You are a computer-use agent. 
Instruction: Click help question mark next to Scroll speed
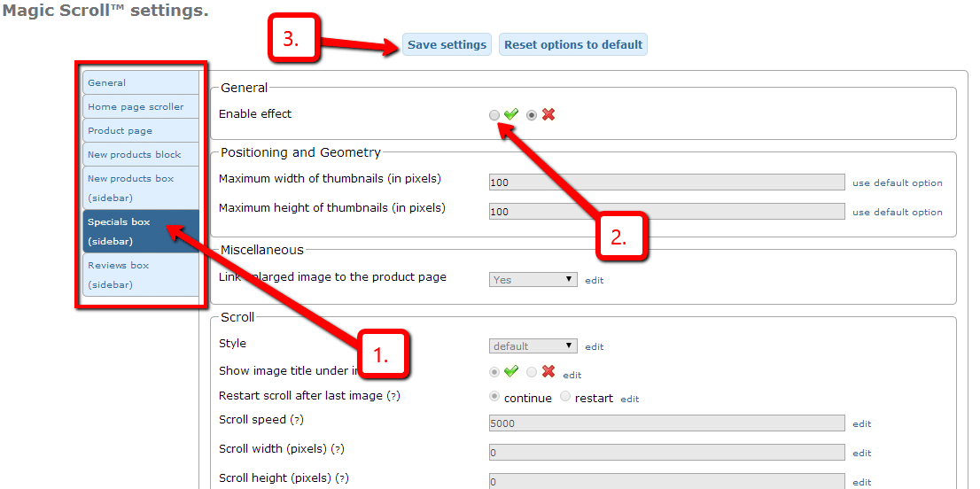[297, 420]
